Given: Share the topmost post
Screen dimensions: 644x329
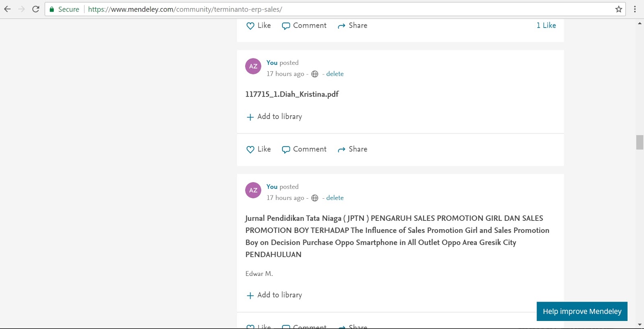Looking at the screenshot, I should 352,25.
